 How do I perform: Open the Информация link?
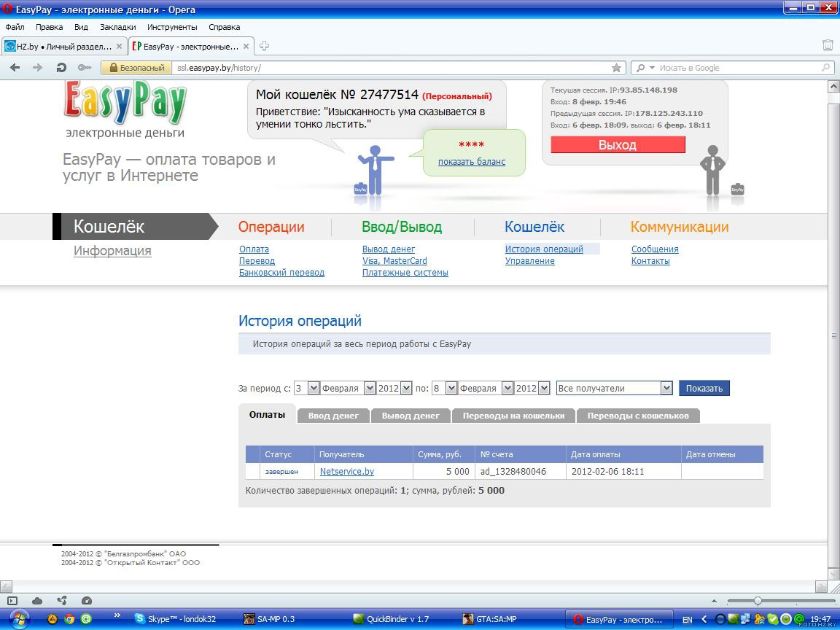[x=112, y=251]
